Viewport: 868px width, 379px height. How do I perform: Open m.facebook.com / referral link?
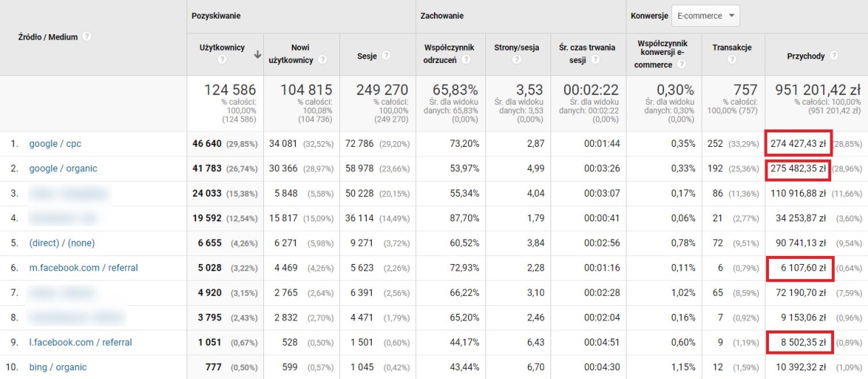click(x=83, y=268)
